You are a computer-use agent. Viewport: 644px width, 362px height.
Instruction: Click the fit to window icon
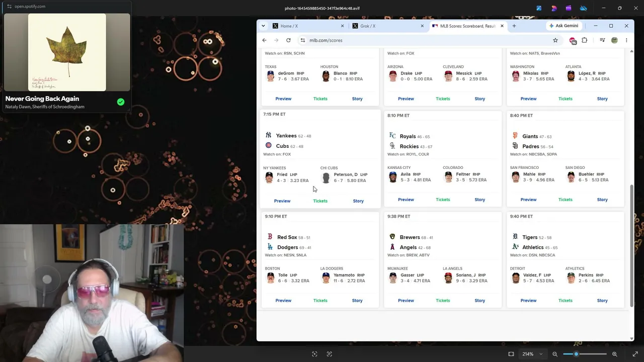pyautogui.click(x=511, y=354)
